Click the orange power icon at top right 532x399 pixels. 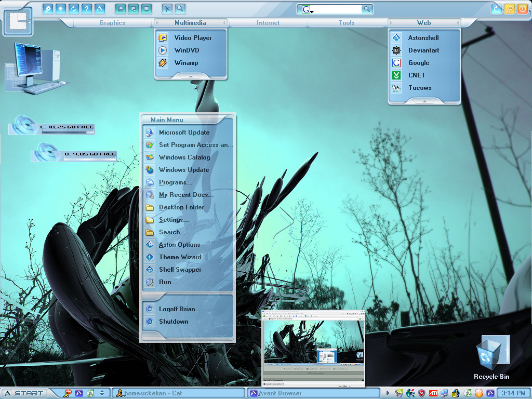point(523,9)
